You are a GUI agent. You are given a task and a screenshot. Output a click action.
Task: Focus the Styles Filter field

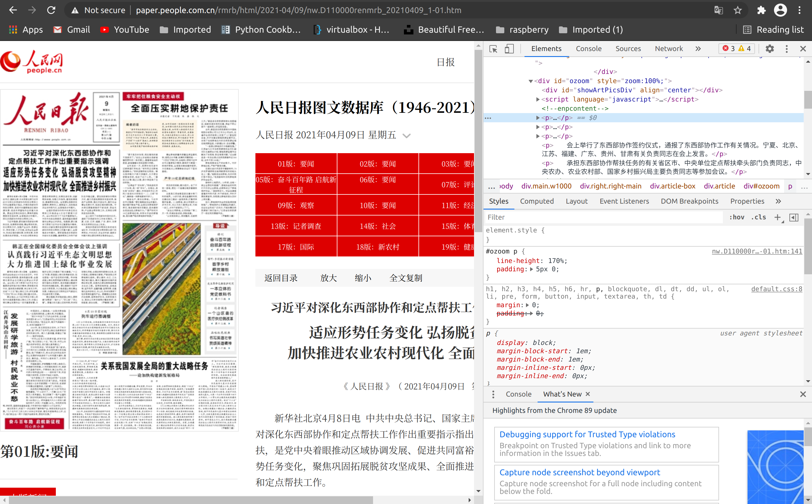coord(604,217)
